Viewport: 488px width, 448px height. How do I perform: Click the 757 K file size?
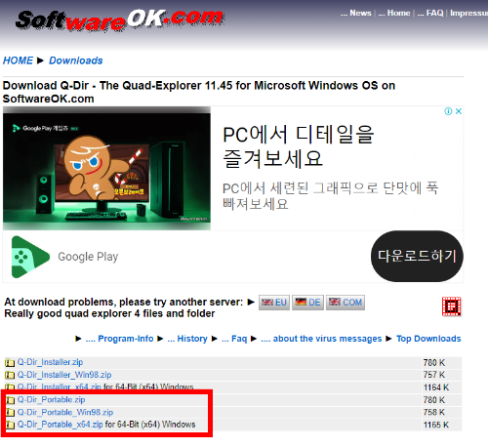pos(434,375)
